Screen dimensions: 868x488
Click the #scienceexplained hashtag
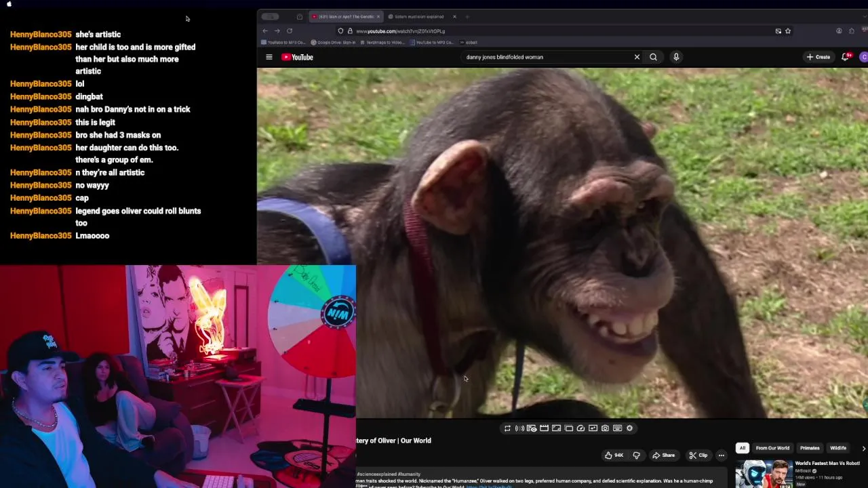pyautogui.click(x=377, y=474)
